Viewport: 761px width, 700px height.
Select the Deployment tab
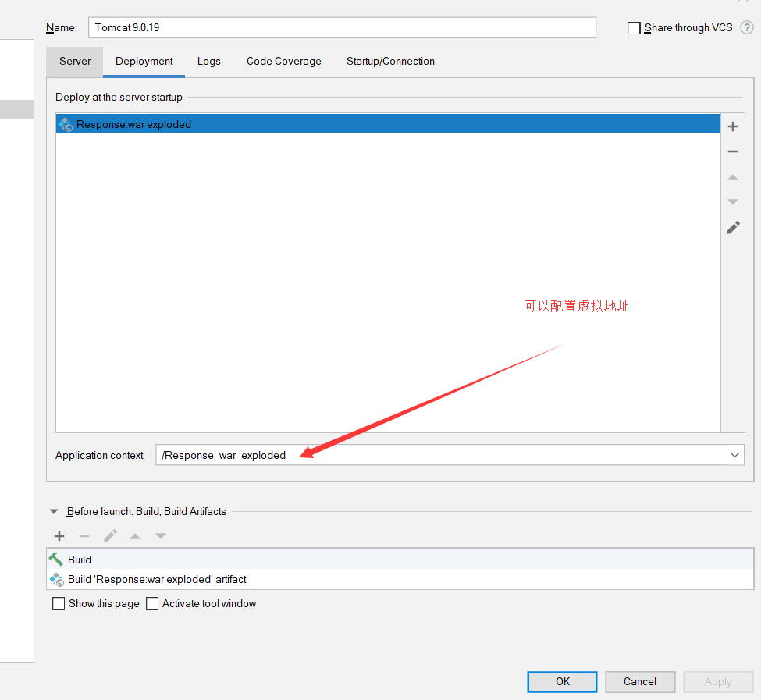click(144, 61)
